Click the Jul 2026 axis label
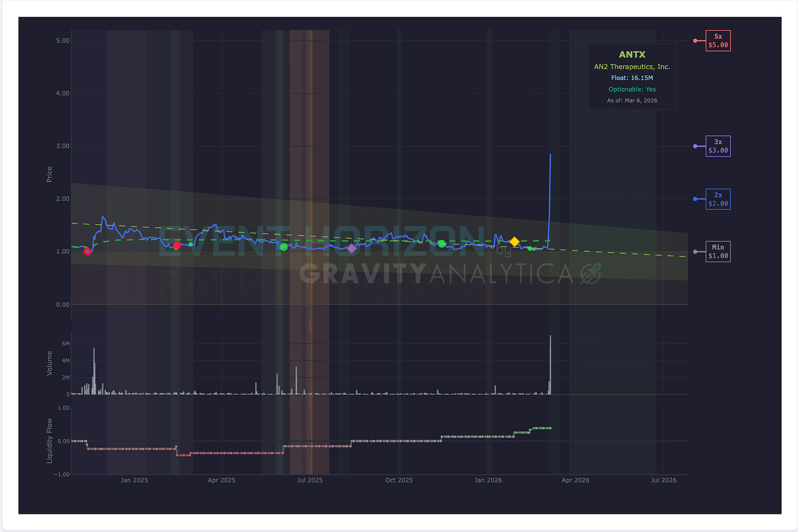Viewport: 798px width, 532px height. click(x=664, y=480)
